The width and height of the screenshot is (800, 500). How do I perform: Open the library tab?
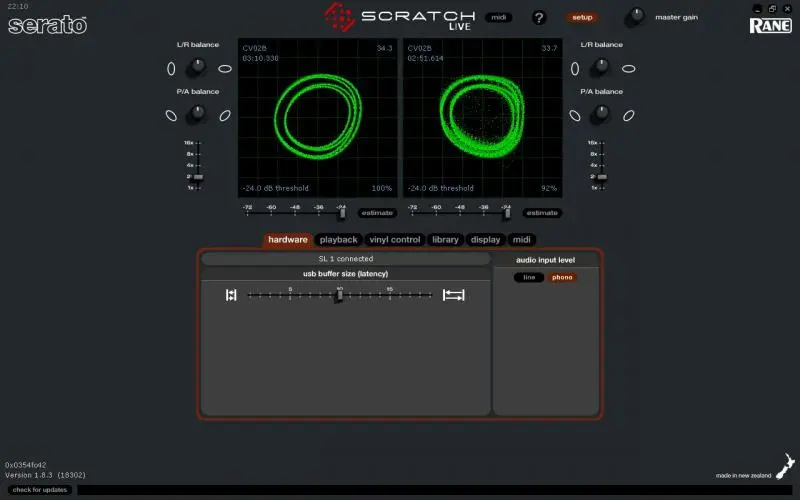point(445,240)
